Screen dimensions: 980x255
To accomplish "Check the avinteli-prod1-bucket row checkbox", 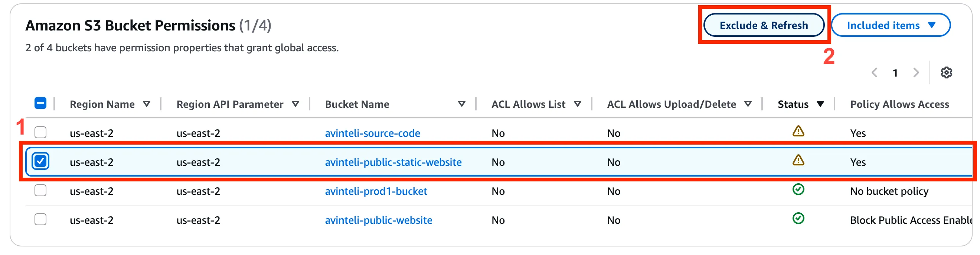I will coord(40,191).
